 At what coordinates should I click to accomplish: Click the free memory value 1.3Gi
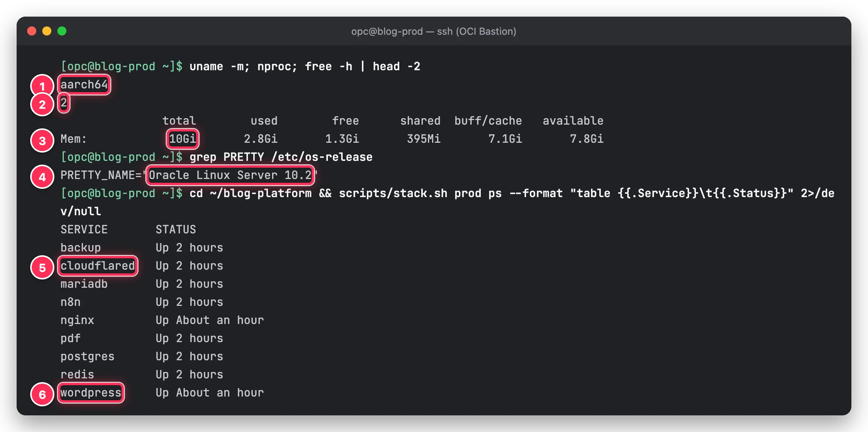pyautogui.click(x=342, y=139)
